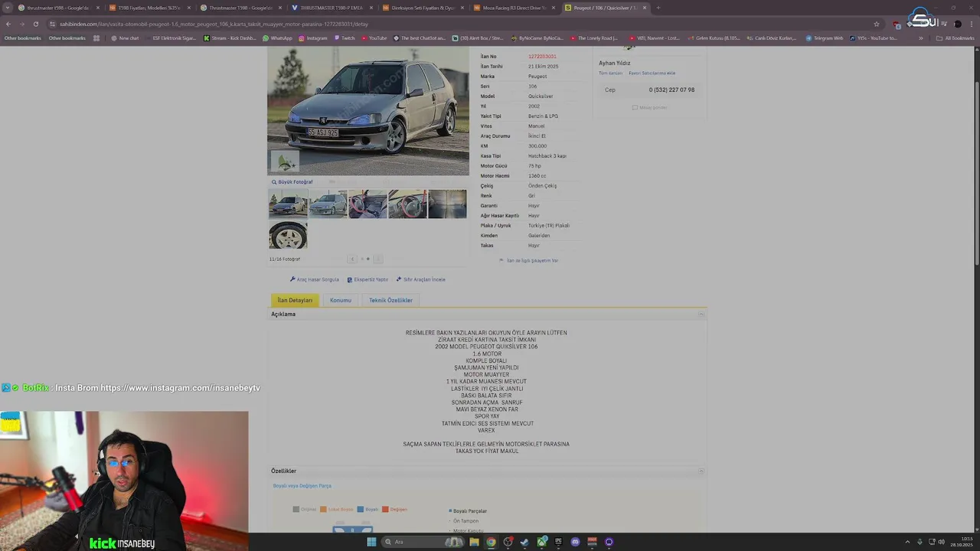Click browser back arrow
This screenshot has height=551, width=980.
point(8,24)
